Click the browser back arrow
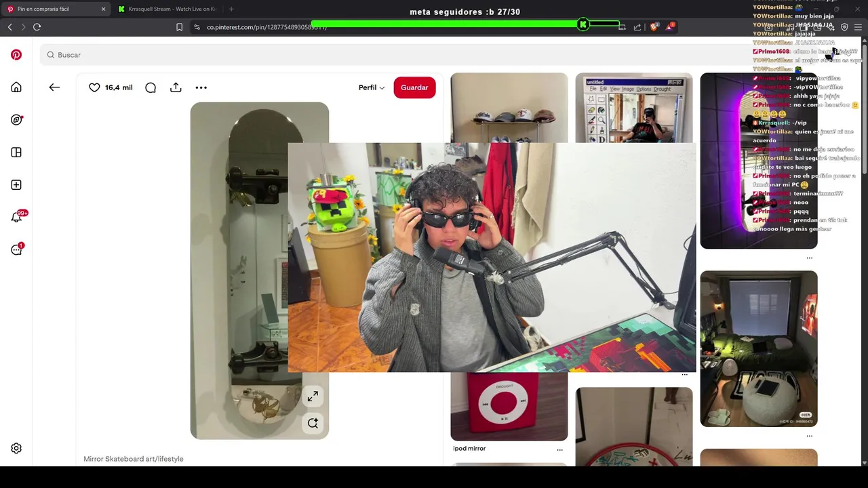The image size is (868, 488). 9,27
